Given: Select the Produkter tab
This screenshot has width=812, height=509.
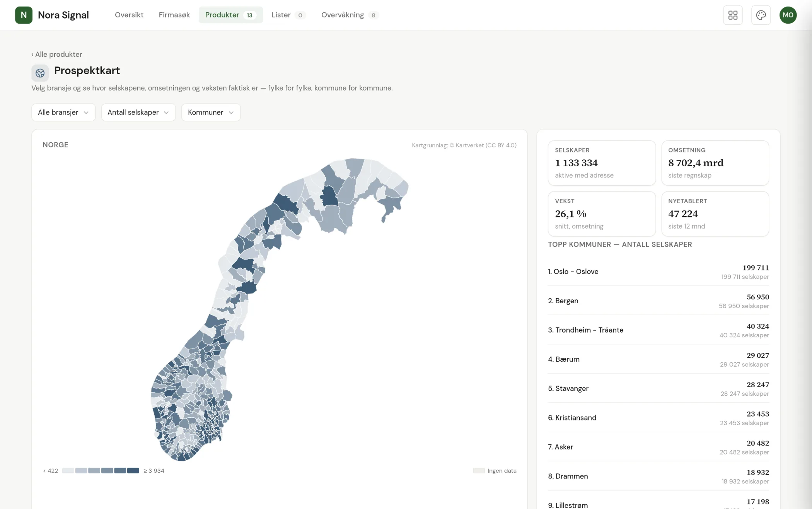Looking at the screenshot, I should 230,15.
